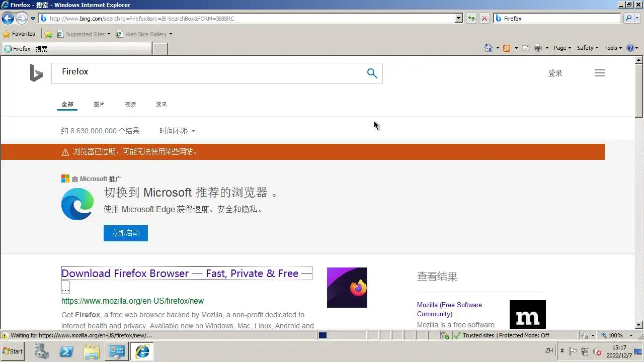Click the status bar privacy lock icon
644x362 pixels.
click(x=585, y=335)
